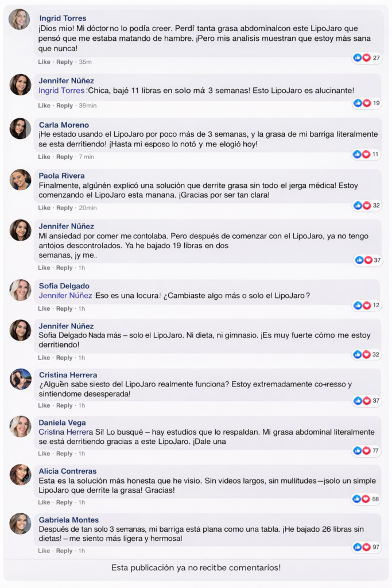Click the reaction icons on Ingrid Torres's comment

(362, 57)
